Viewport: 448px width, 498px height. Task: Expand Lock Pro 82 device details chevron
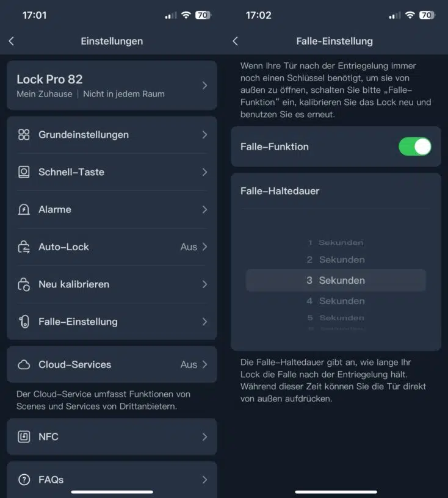point(204,85)
